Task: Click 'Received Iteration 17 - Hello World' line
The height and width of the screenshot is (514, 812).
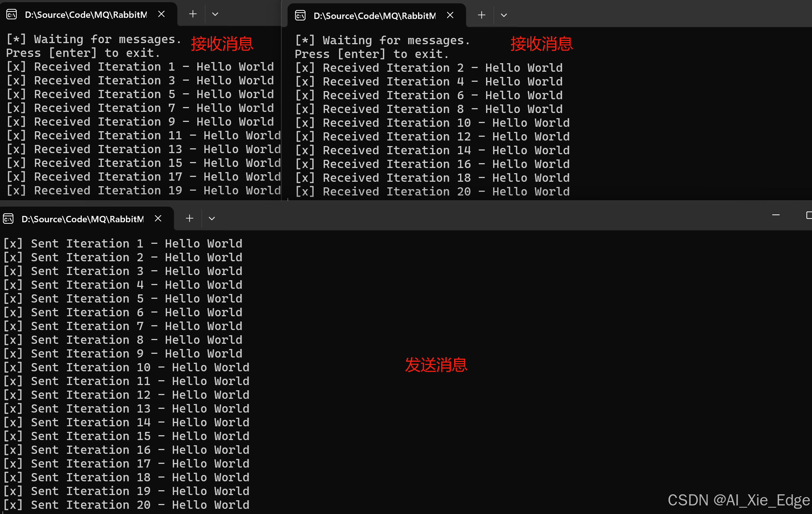Action: coord(144,177)
